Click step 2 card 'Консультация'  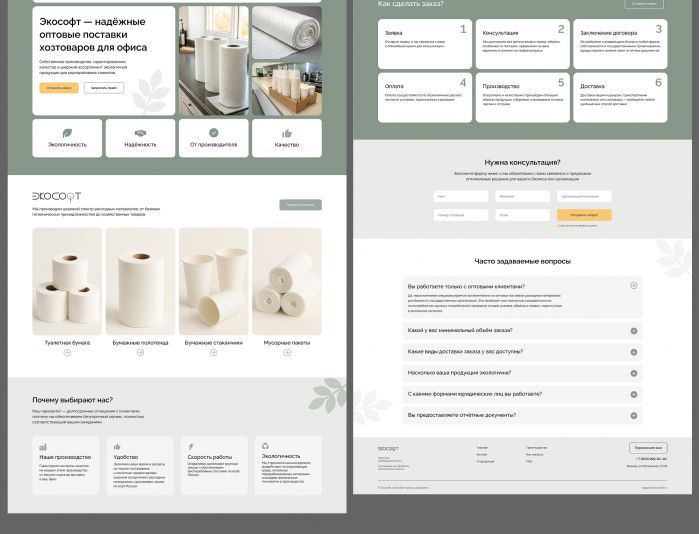(522, 44)
